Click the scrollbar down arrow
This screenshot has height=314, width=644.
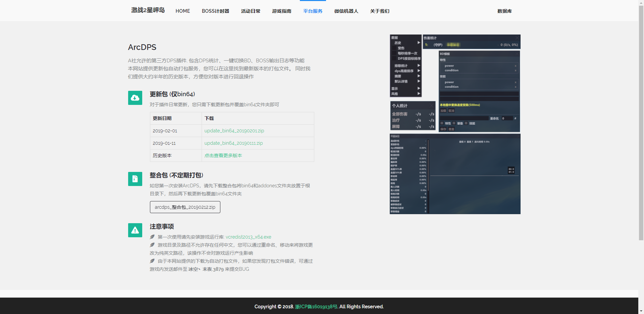tap(641, 312)
